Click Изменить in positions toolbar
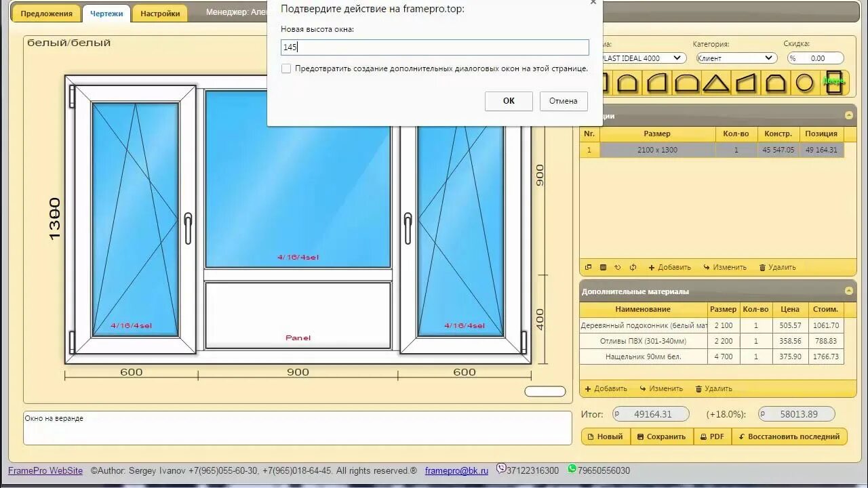This screenshot has height=488, width=868. click(725, 267)
